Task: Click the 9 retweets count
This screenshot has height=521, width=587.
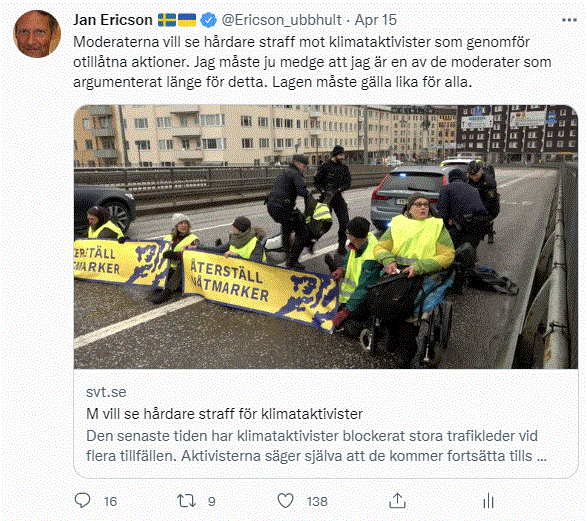Action: click(x=212, y=502)
